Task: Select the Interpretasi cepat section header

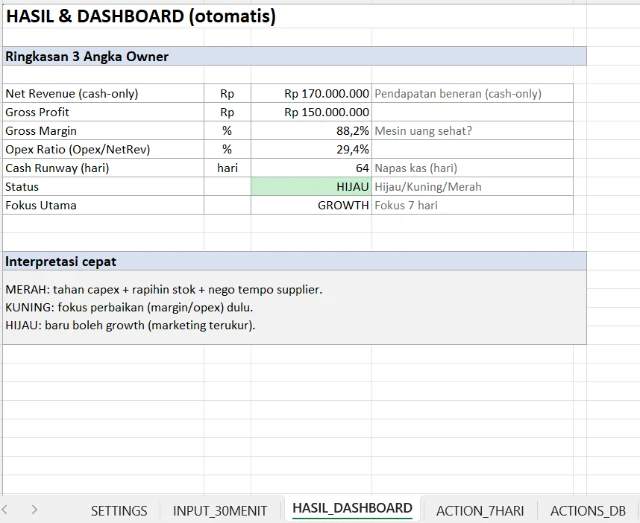Action: (61, 261)
